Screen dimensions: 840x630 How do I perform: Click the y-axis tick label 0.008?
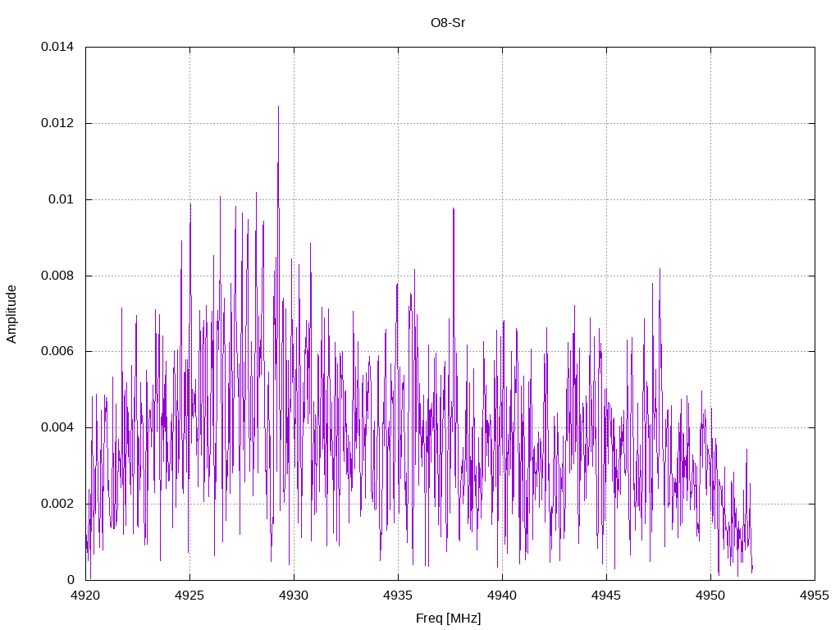coord(57,276)
